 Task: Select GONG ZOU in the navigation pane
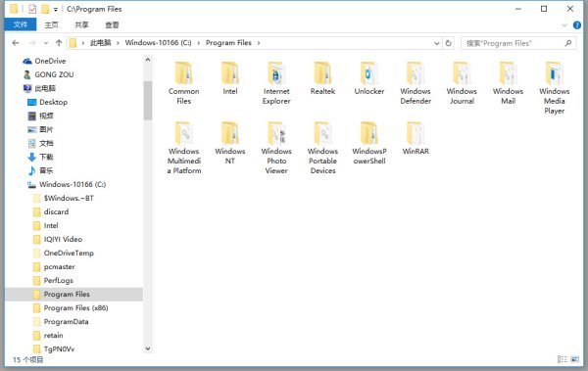tap(54, 74)
